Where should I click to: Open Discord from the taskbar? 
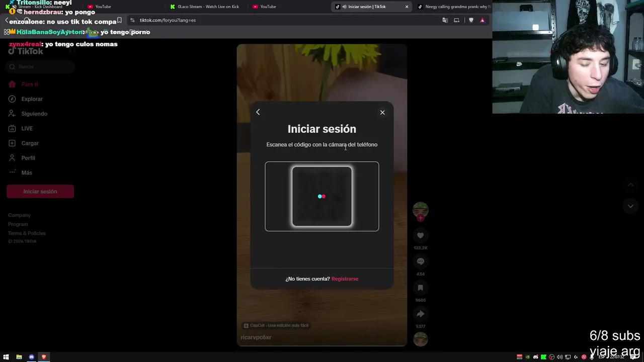[x=31, y=357]
